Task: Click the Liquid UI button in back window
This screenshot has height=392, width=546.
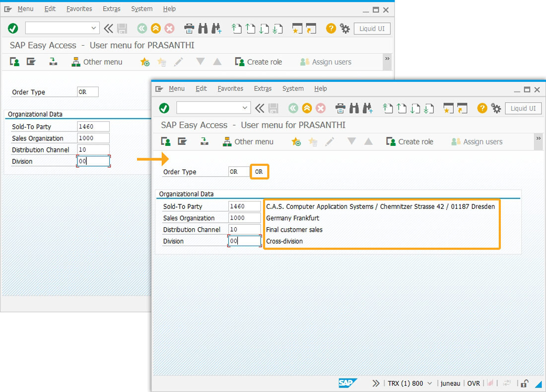Action: click(x=372, y=29)
